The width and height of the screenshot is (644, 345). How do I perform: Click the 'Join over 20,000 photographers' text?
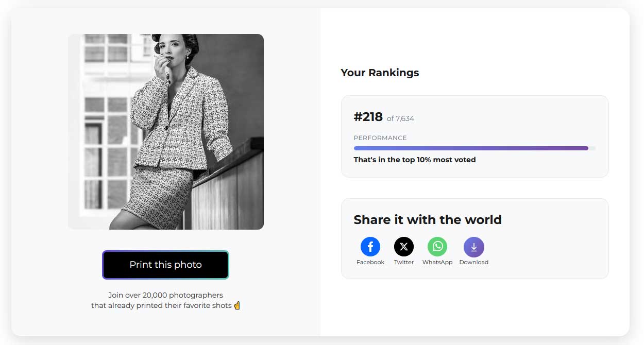(165, 295)
